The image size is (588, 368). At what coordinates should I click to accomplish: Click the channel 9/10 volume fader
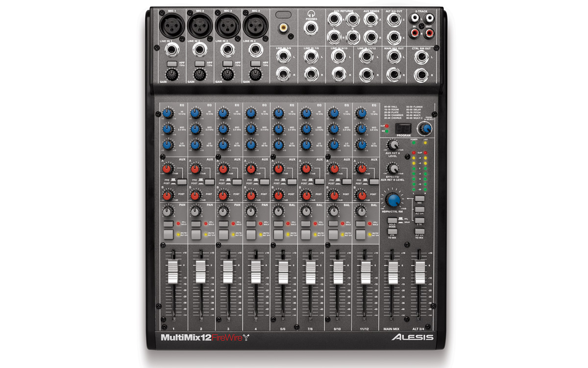tap(338, 272)
